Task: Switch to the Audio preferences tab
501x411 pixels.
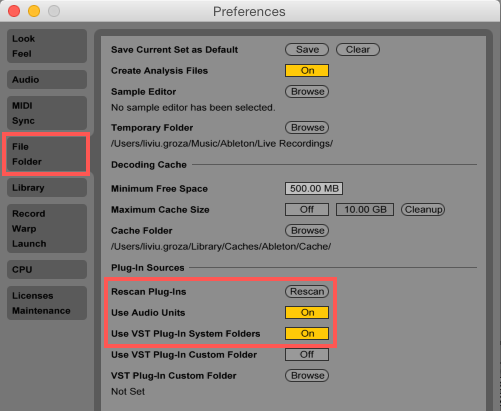Action: 47,79
